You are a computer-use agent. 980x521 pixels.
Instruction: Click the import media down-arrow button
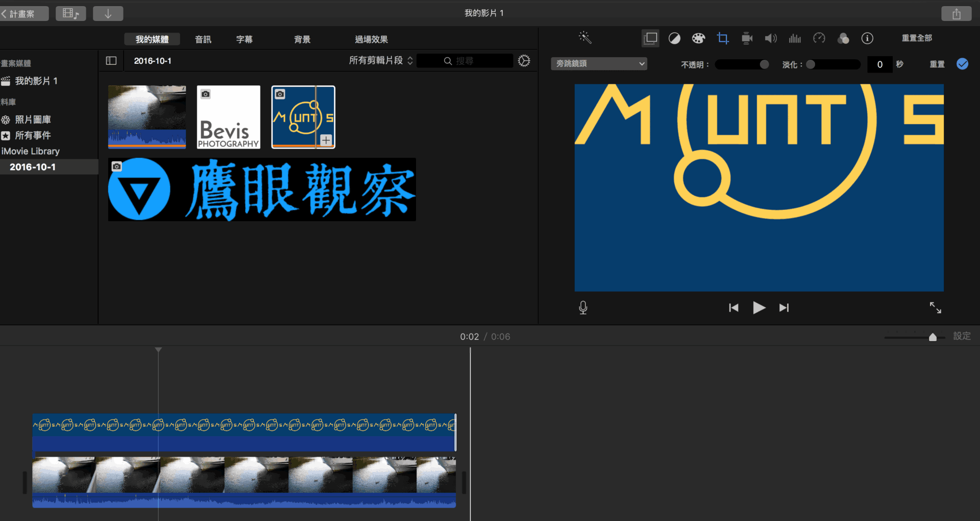coord(108,14)
